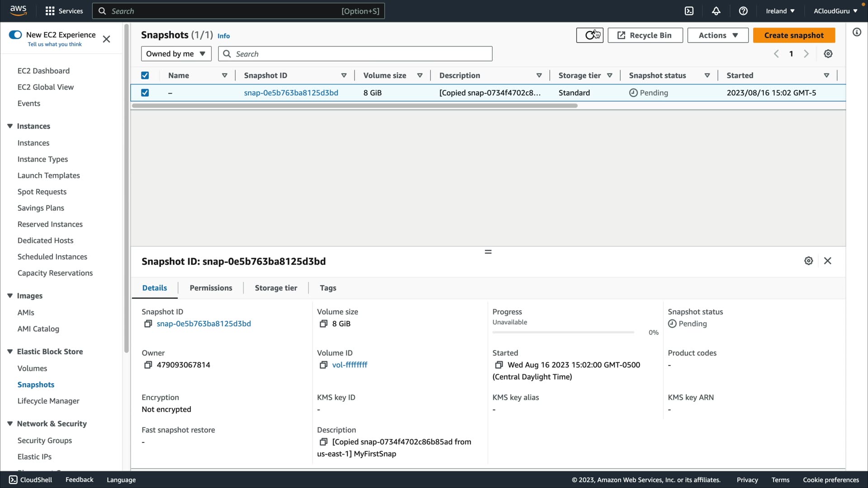Screen dimensions: 868x488
Task: Click the Create snapshot button
Action: (794, 35)
